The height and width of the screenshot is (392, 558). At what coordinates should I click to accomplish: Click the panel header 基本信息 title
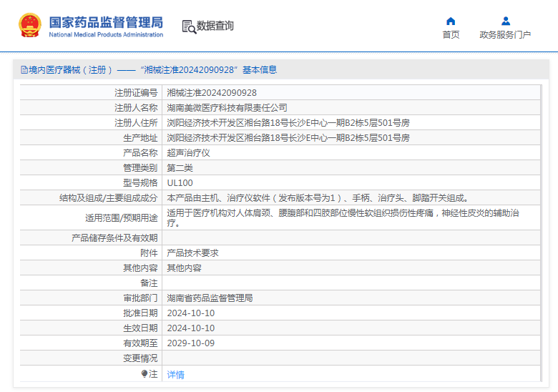point(260,69)
